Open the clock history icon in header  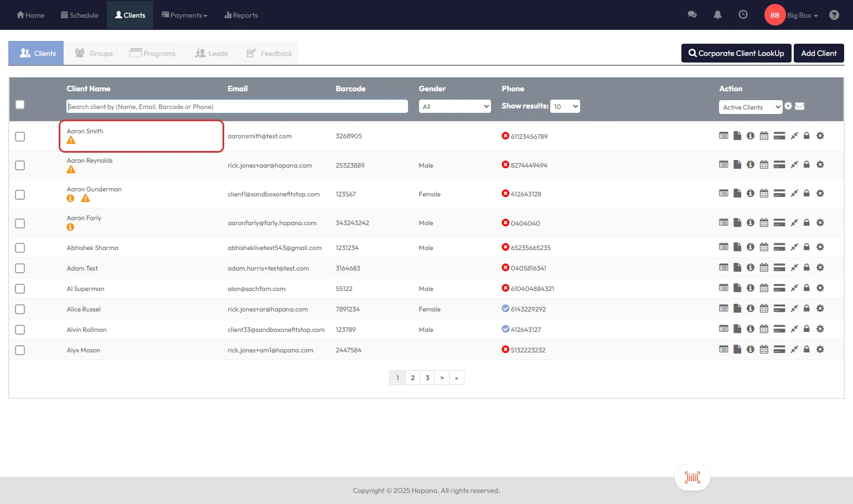pyautogui.click(x=743, y=15)
